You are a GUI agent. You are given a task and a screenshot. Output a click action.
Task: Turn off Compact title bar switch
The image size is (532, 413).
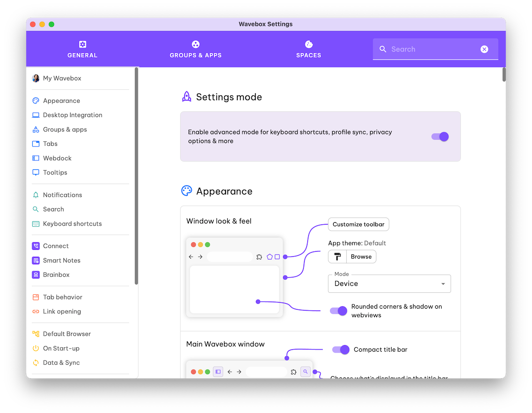[x=341, y=349]
